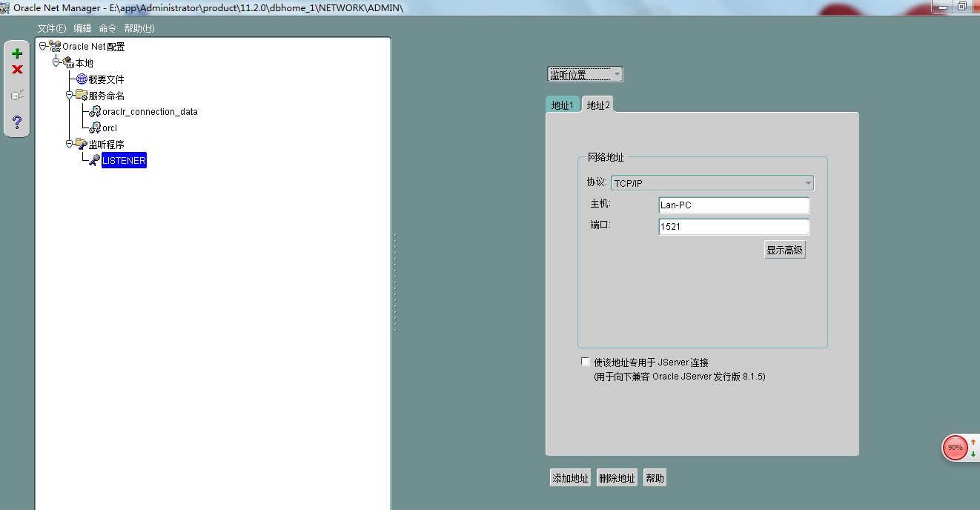Collapse the 服务命名 tree node
Screen dimensions: 980x510
69,95
